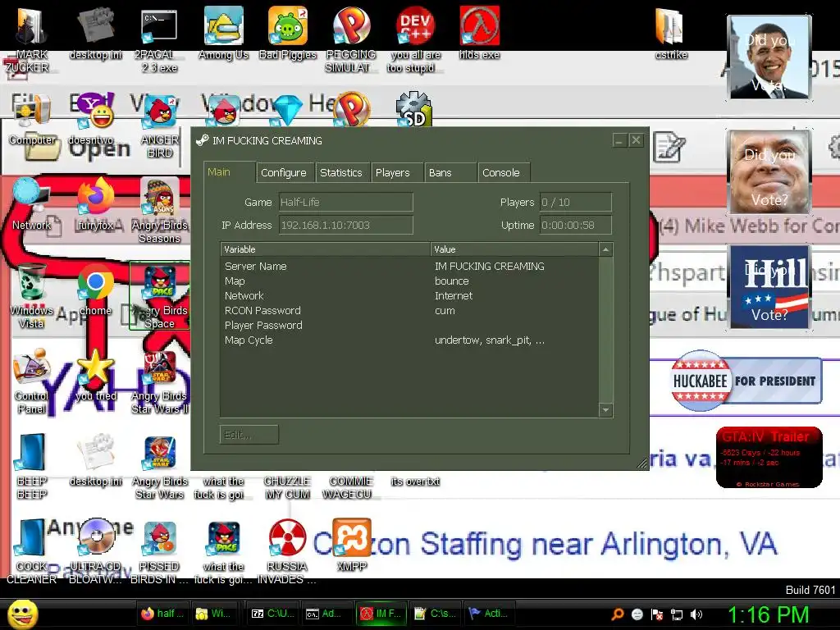This screenshot has height=630, width=840.
Task: Launch the Angry Birds Star Wars icon
Action: point(160,453)
